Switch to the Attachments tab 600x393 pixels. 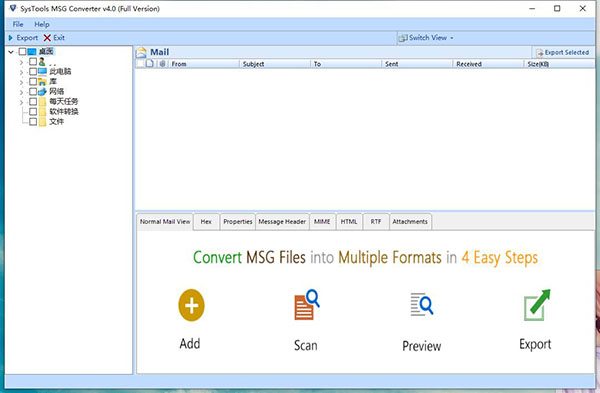click(x=410, y=222)
